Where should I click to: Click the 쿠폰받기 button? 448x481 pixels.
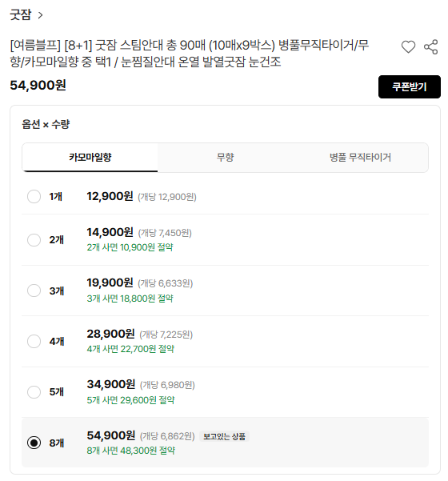pos(410,86)
